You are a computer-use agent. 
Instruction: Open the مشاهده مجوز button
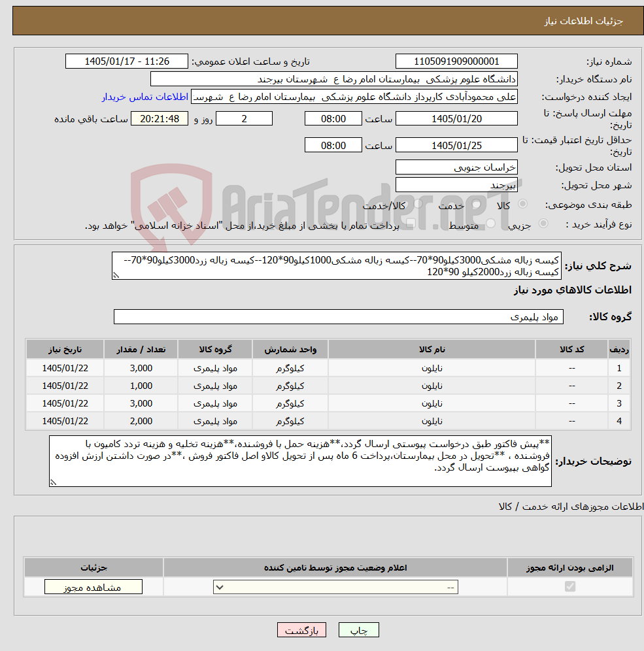tap(93, 587)
